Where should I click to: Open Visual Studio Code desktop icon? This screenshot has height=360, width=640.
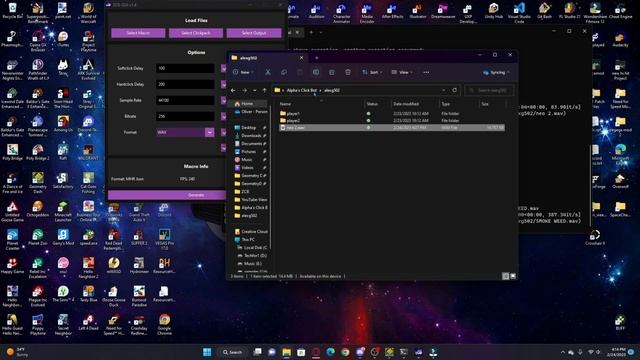519,13
